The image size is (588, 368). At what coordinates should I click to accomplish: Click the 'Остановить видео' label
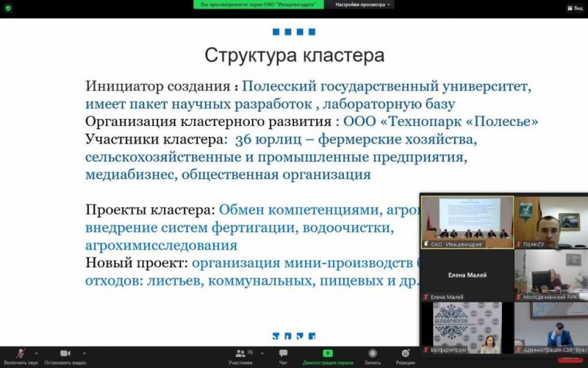point(65,363)
